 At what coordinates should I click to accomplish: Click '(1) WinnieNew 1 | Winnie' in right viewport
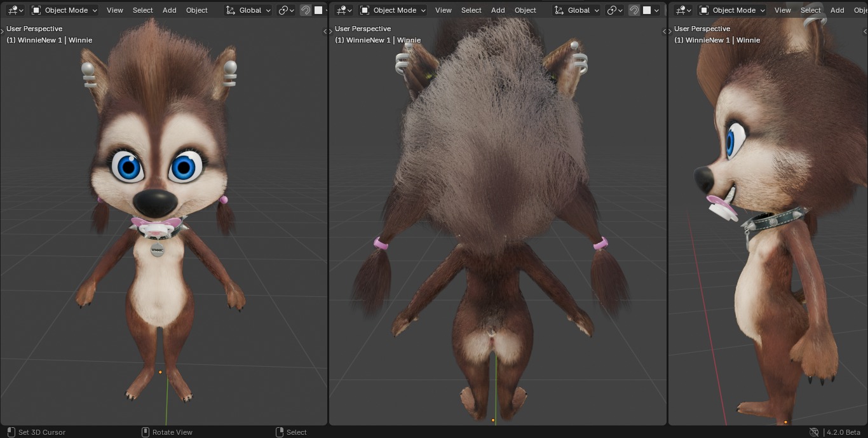coord(717,40)
